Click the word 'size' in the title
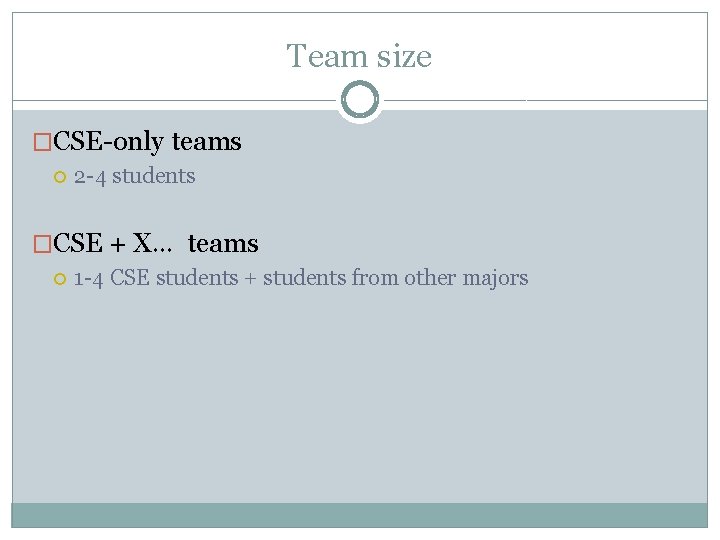The width and height of the screenshot is (720, 540). coord(404,57)
